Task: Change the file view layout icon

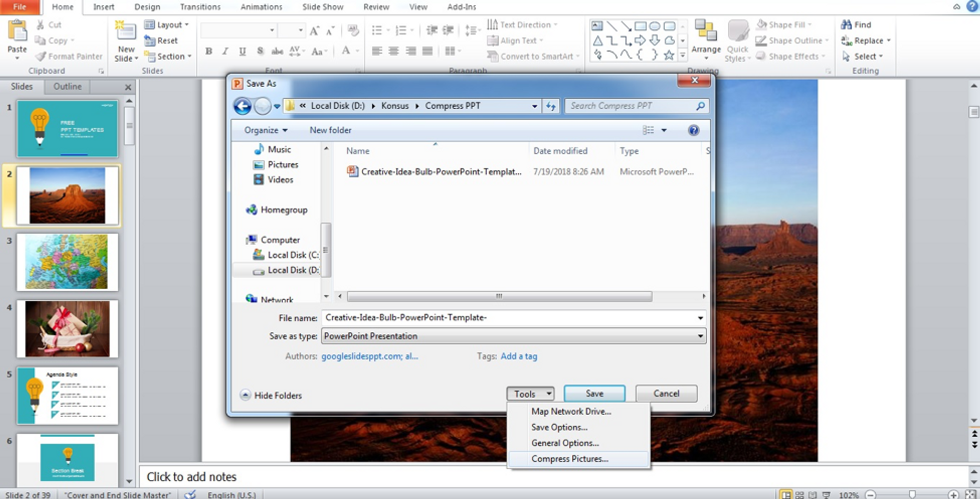Action: click(648, 130)
